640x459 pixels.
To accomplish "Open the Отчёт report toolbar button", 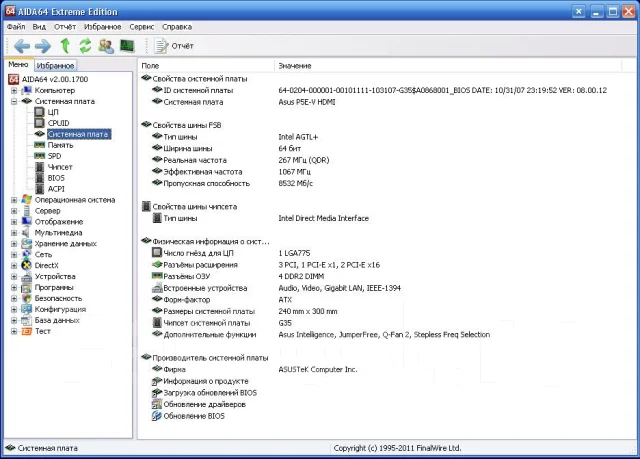I will pos(174,46).
